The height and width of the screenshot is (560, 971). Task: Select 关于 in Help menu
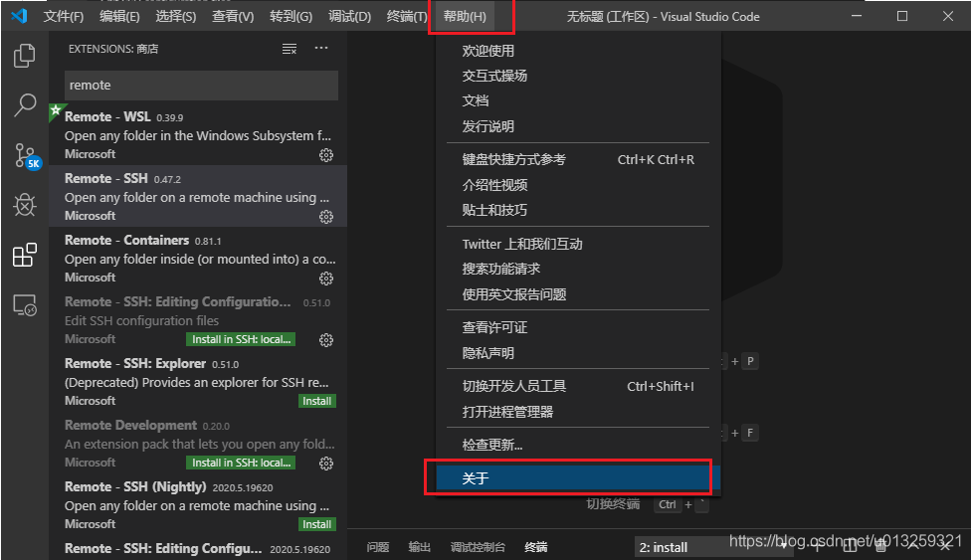click(x=578, y=478)
